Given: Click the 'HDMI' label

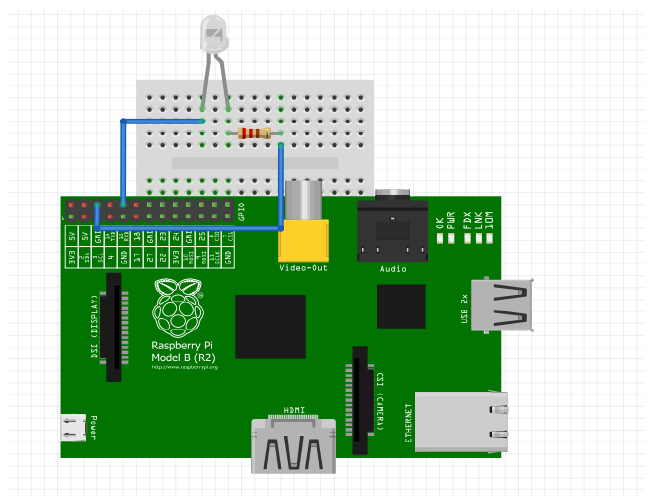Looking at the screenshot, I should (294, 410).
